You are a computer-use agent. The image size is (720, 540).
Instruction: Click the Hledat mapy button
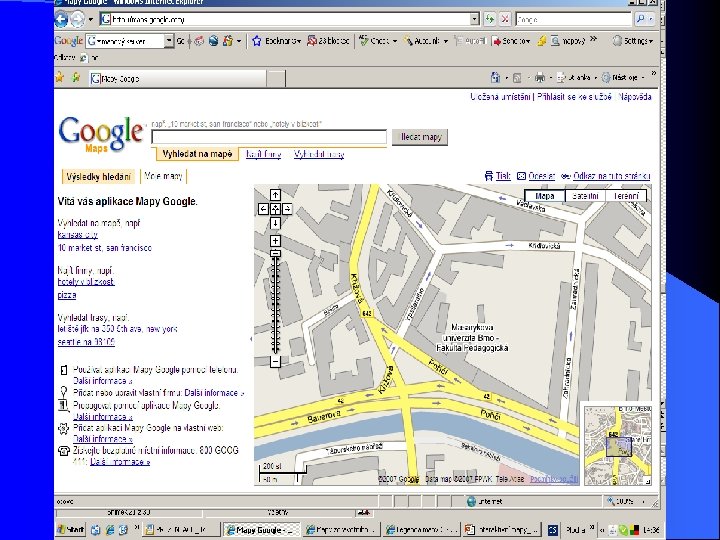coord(420,137)
